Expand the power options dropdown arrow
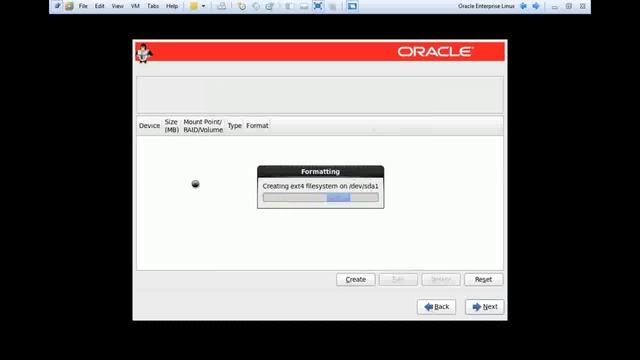Image resolution: width=640 pixels, height=360 pixels. [203, 6]
